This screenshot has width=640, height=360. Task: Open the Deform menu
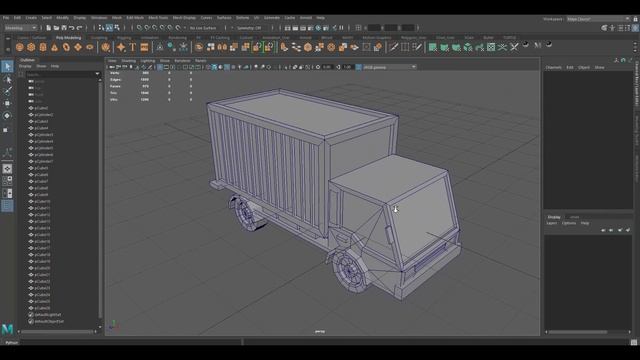(242, 18)
